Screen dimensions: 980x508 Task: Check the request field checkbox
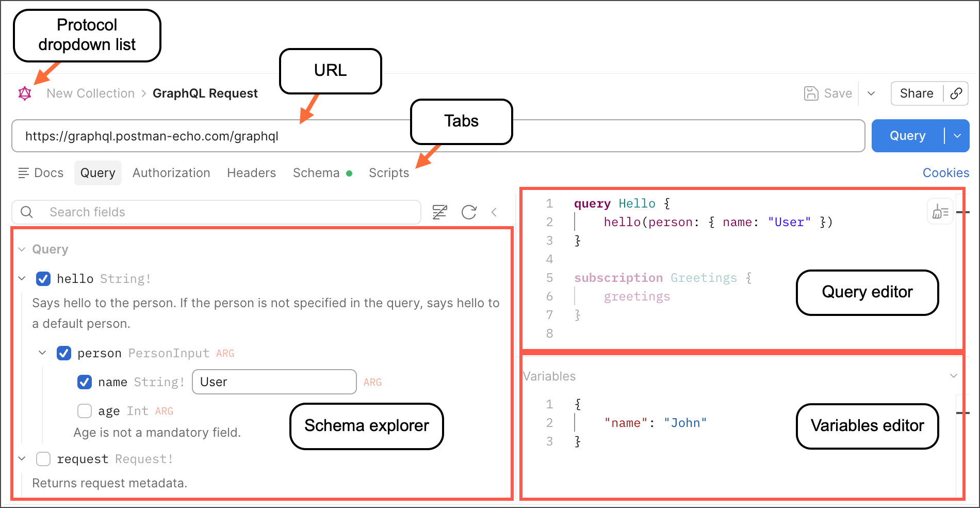(43, 459)
